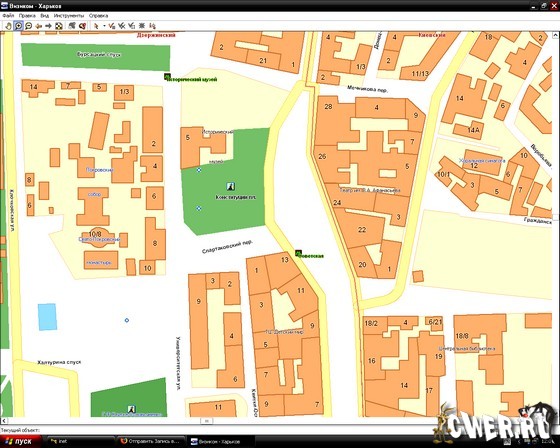Click the blue pond rectangle
Image resolution: width=560 pixels, height=448 pixels.
click(48, 317)
